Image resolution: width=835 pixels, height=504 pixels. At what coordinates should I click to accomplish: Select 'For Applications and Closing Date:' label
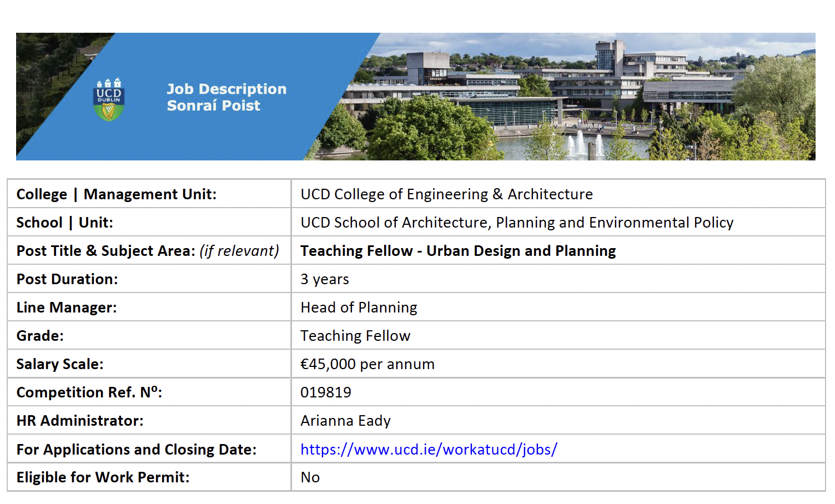(137, 449)
